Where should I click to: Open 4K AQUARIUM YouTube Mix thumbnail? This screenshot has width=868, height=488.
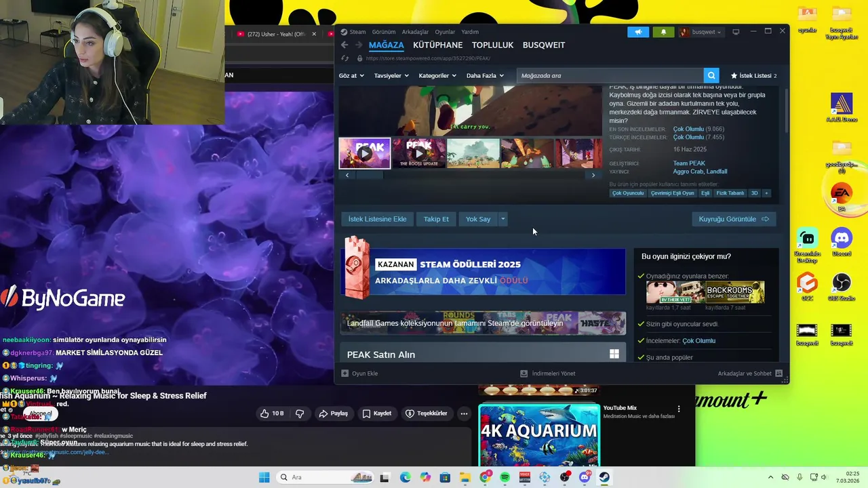pos(539,435)
